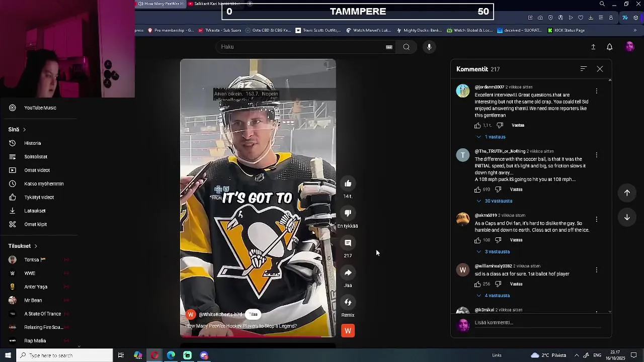Switch to How Many PeeWee browser tab
Image resolution: width=644 pixels, height=362 pixels.
coord(160,4)
